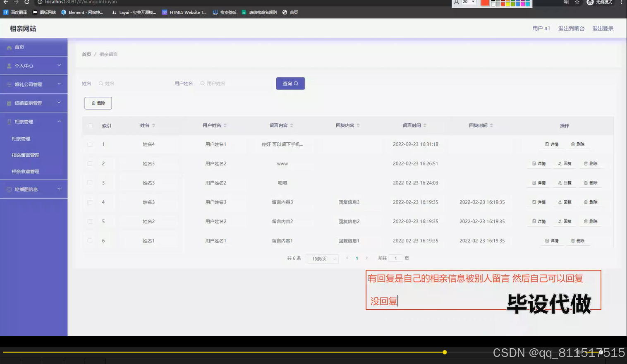Go to the next page arrow in pagination

(366, 258)
